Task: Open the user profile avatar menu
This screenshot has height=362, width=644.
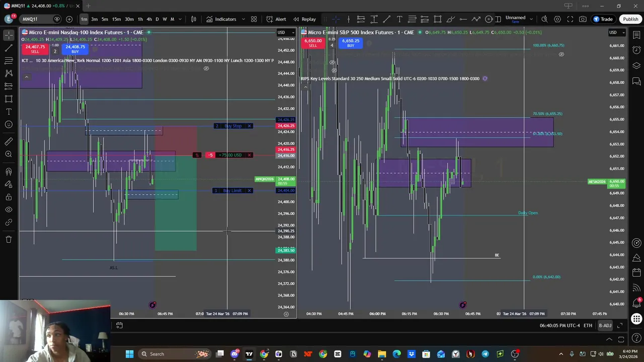Action: 9,19
